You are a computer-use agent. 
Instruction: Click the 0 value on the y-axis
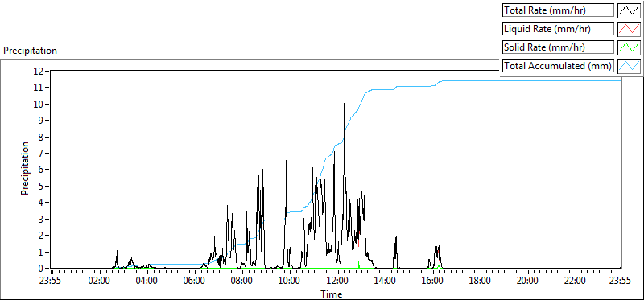click(x=42, y=268)
